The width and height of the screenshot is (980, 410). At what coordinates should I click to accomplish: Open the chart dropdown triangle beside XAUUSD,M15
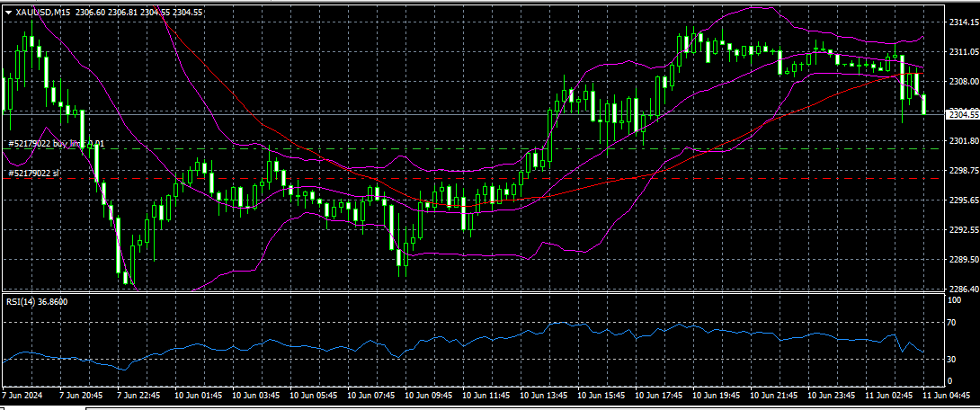click(9, 12)
